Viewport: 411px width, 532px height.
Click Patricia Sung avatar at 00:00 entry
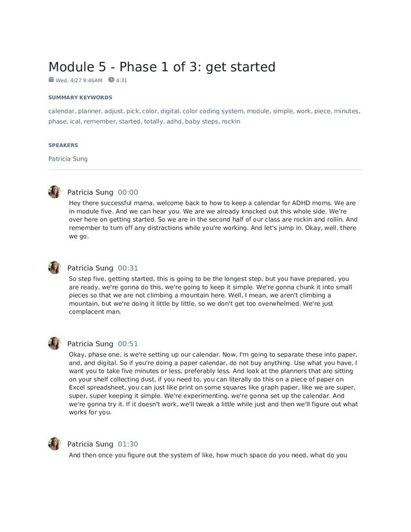(x=55, y=192)
